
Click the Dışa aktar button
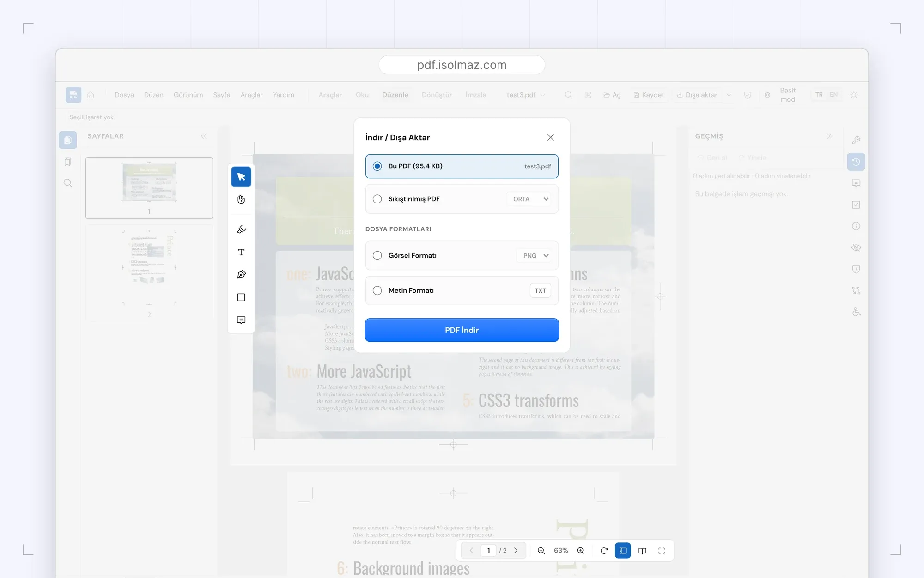pyautogui.click(x=697, y=95)
